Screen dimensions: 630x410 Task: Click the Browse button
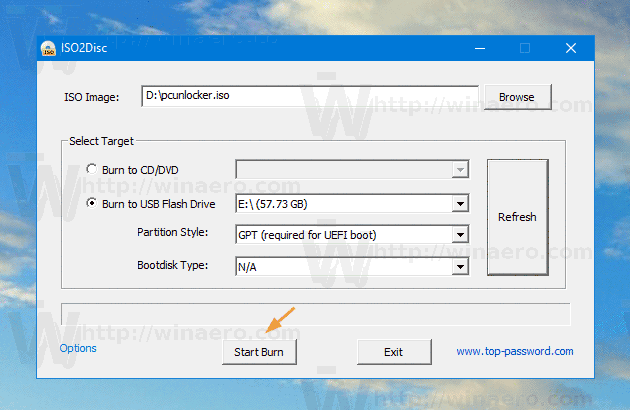tap(518, 97)
